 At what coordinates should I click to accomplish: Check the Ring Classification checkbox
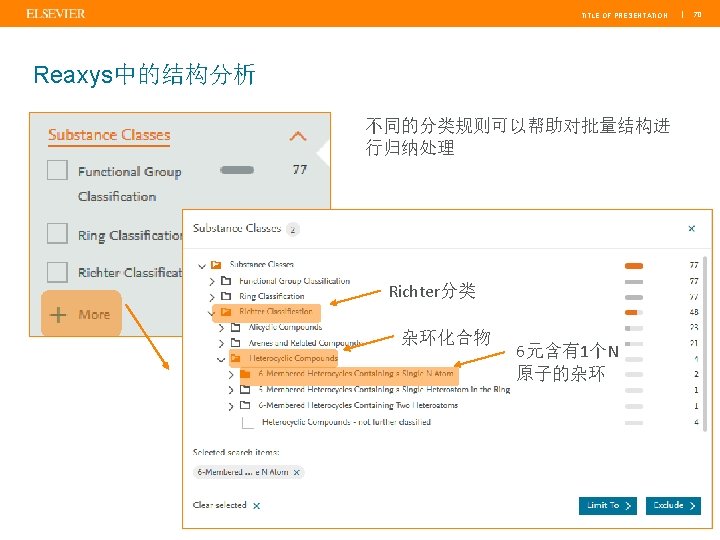coord(57,233)
